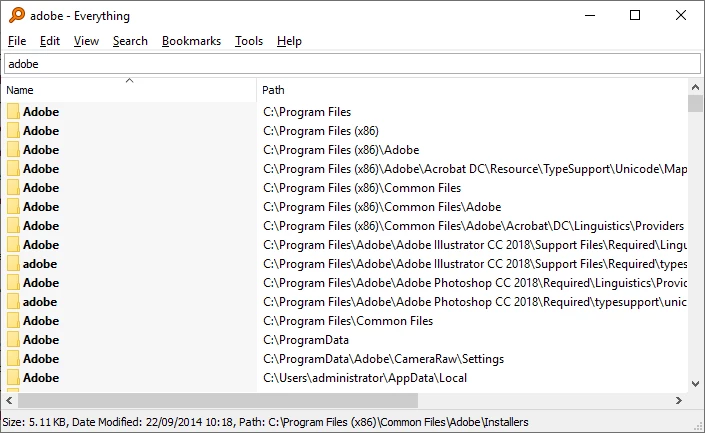Click path 'C:\ProgramData\Adobe\CameraRaw\Settings'
The image size is (705, 433).
click(384, 359)
